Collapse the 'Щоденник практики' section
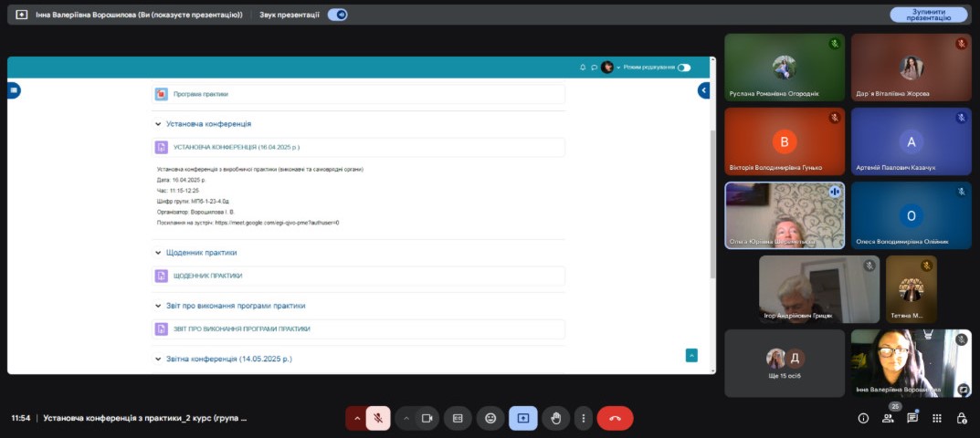 click(157, 253)
